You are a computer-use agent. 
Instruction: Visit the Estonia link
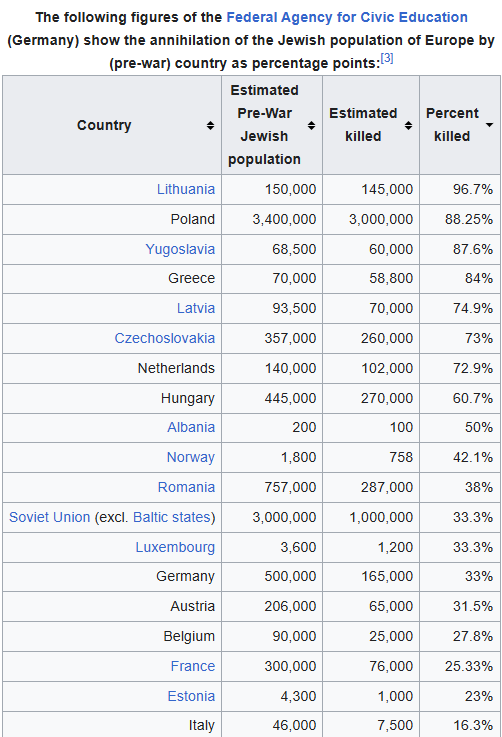tap(191, 696)
